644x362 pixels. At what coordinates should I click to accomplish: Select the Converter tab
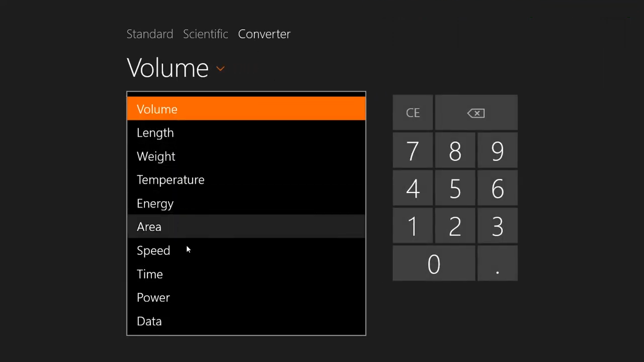pos(264,34)
